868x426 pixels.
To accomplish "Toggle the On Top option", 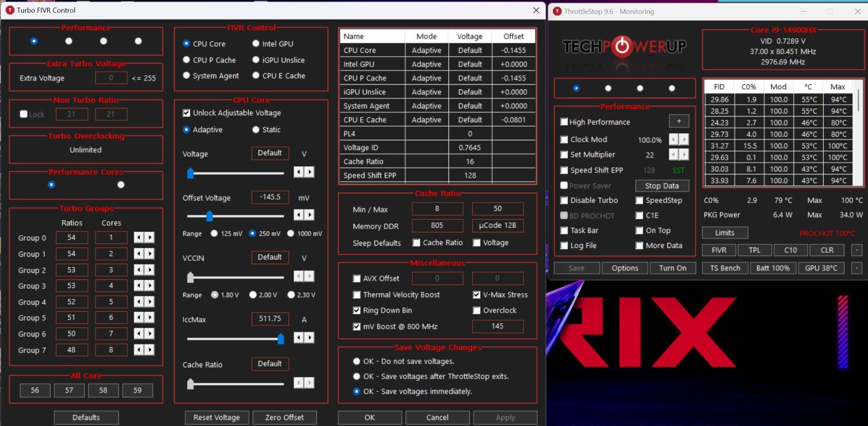I will coord(639,230).
